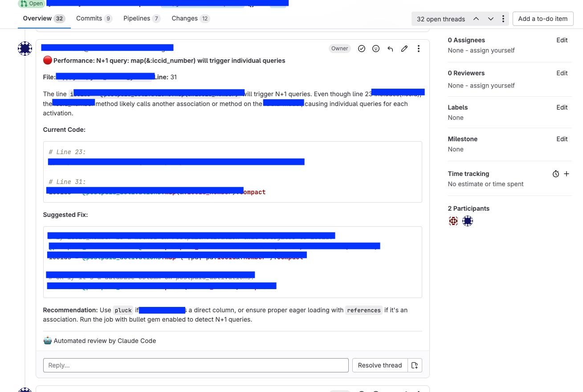Click the Suggested Fix heading
The image size is (583, 392).
click(65, 215)
